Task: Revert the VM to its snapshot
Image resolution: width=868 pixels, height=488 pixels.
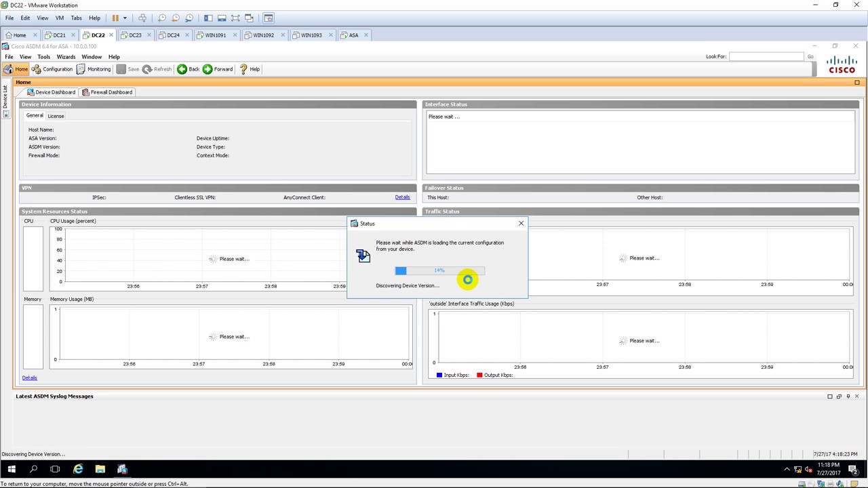Action: click(x=176, y=18)
